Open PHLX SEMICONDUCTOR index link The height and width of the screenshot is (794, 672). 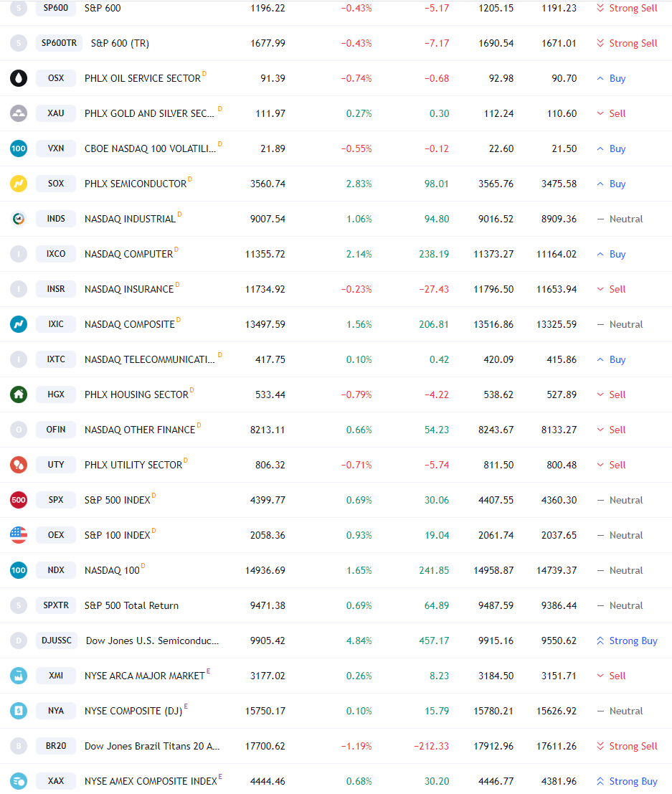136,184
